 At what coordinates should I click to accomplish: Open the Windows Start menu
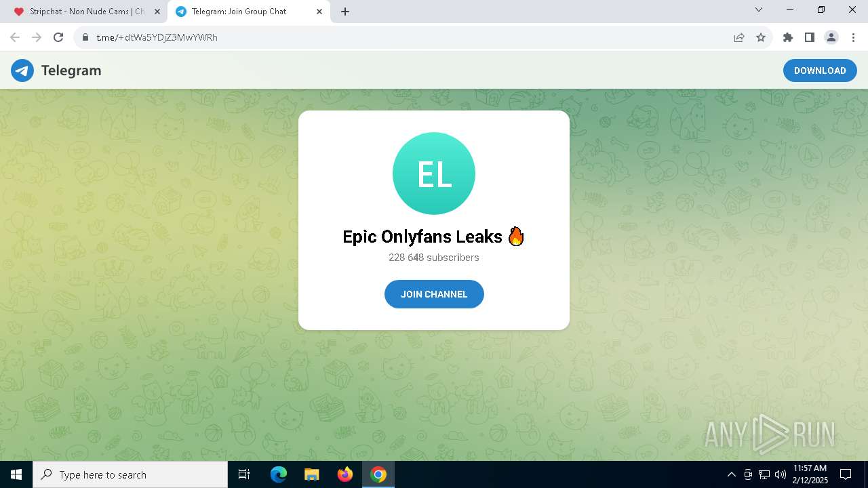coord(16,474)
